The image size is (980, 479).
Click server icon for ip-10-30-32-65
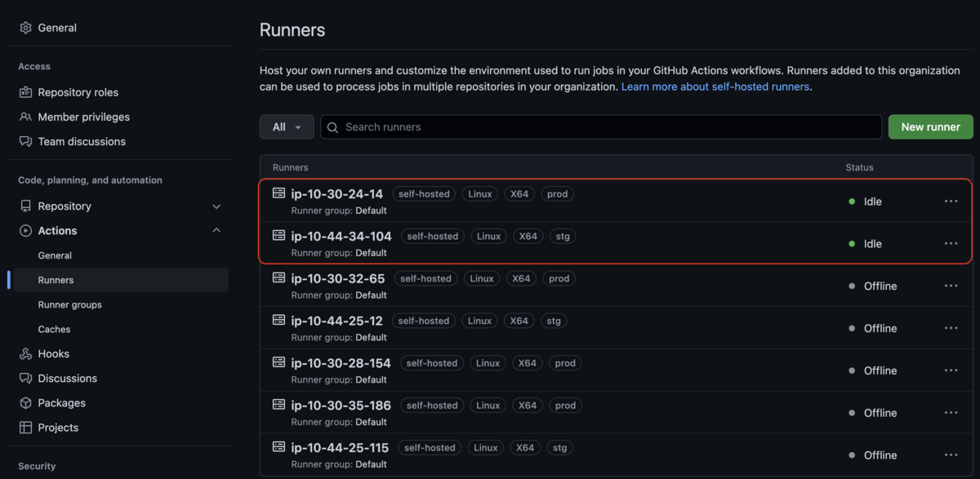click(x=278, y=278)
